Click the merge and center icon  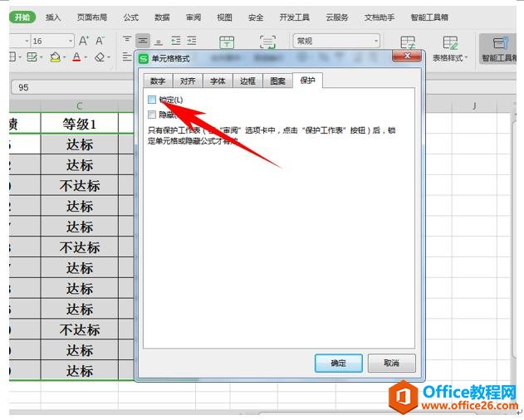(x=227, y=42)
